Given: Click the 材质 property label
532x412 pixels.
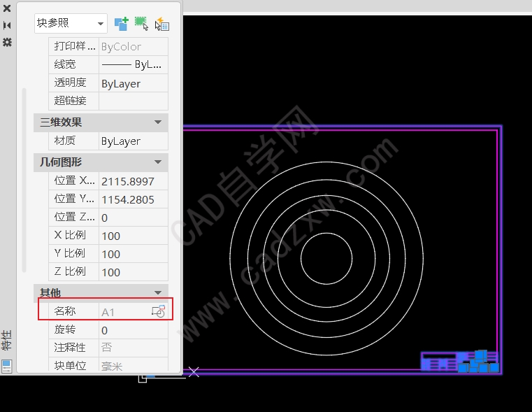Looking at the screenshot, I should (x=65, y=141).
